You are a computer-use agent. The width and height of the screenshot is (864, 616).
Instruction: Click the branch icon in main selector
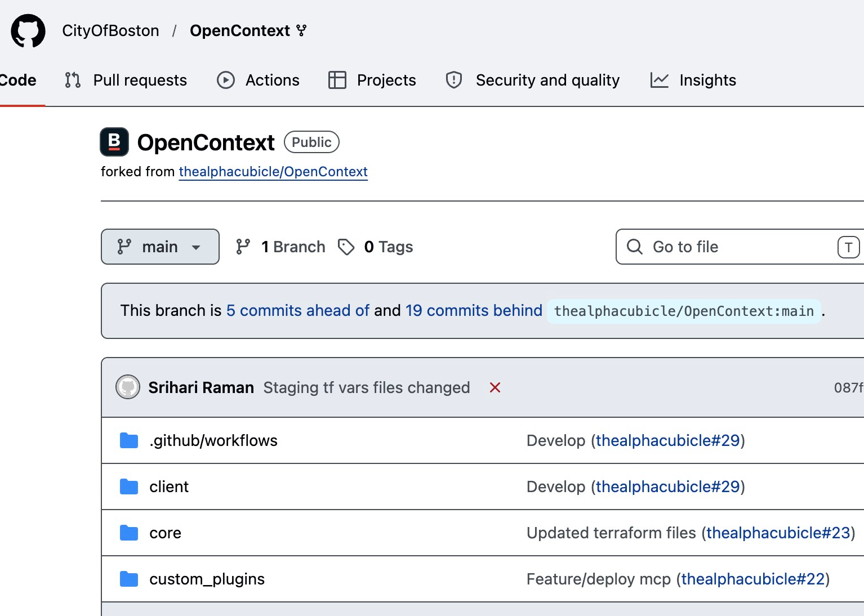(124, 247)
